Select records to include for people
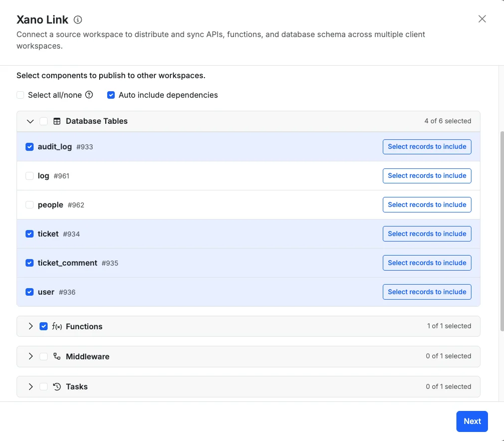504x441 pixels. [x=427, y=204]
